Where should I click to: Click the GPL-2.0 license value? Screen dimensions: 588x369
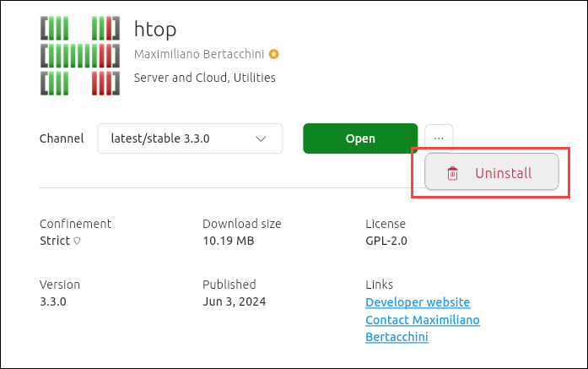386,241
